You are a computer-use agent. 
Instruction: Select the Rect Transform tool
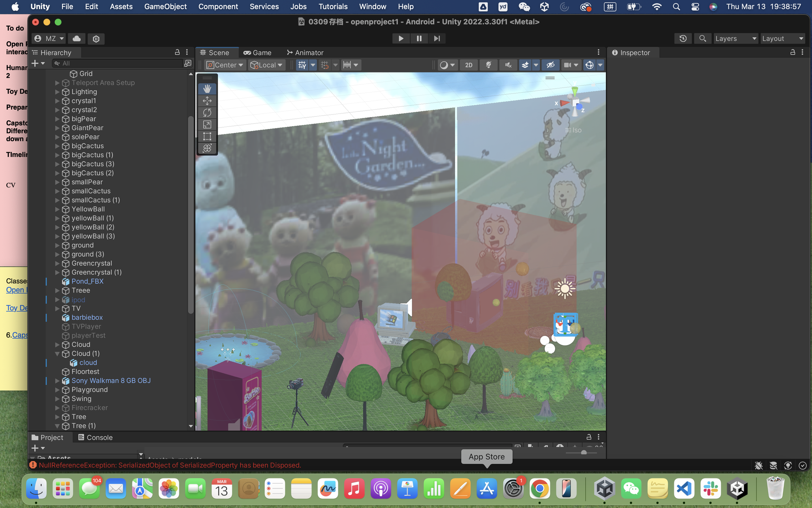(207, 136)
